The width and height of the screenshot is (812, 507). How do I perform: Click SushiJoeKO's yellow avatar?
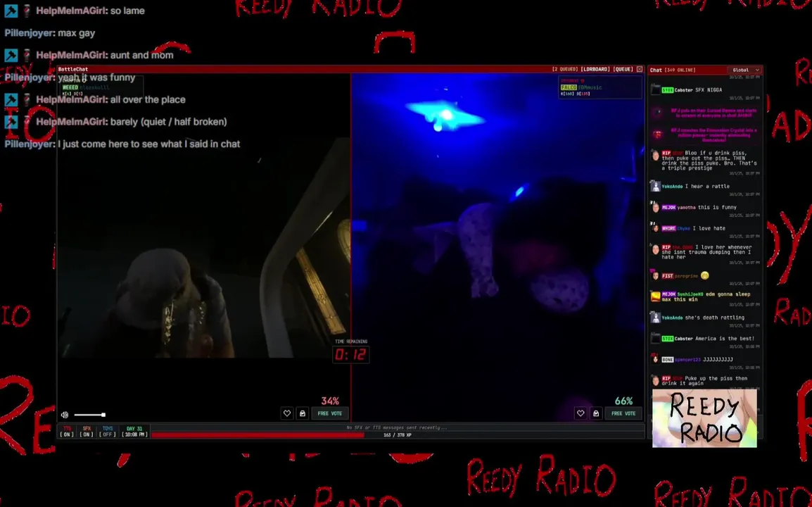656,296
